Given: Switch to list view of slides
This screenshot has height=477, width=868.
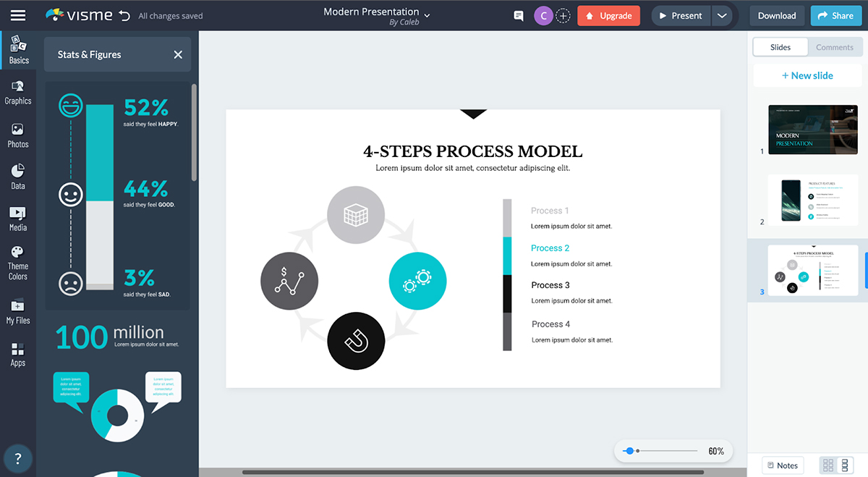Looking at the screenshot, I should pyautogui.click(x=843, y=465).
